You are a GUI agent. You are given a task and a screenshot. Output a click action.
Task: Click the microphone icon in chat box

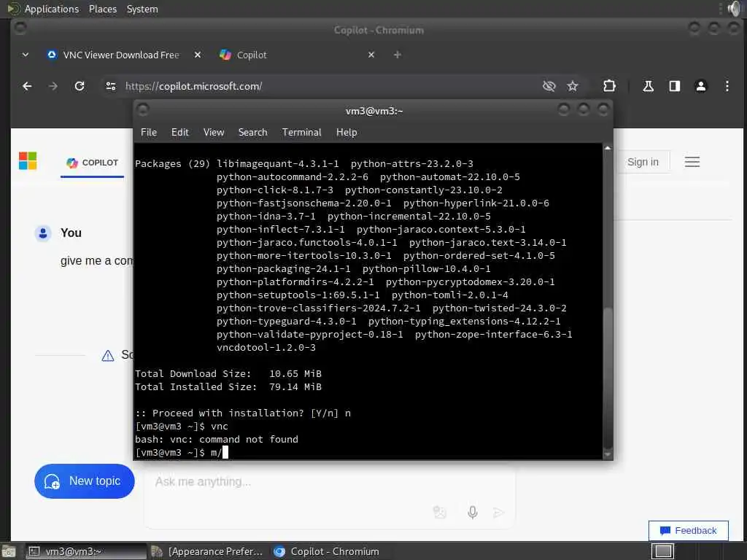[x=472, y=513]
